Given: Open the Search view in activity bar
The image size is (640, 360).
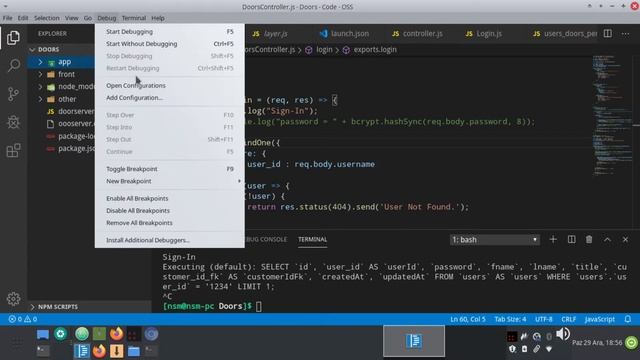Looking at the screenshot, I should coord(13,66).
